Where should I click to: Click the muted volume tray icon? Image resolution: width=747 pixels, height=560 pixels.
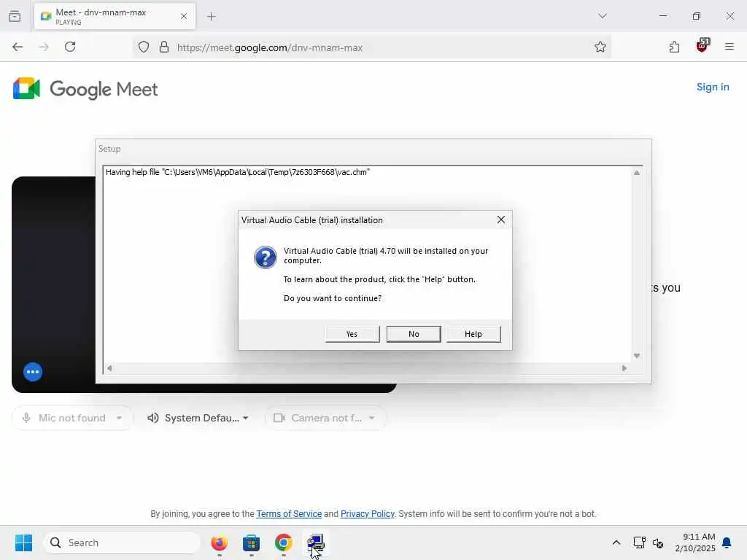click(x=659, y=542)
